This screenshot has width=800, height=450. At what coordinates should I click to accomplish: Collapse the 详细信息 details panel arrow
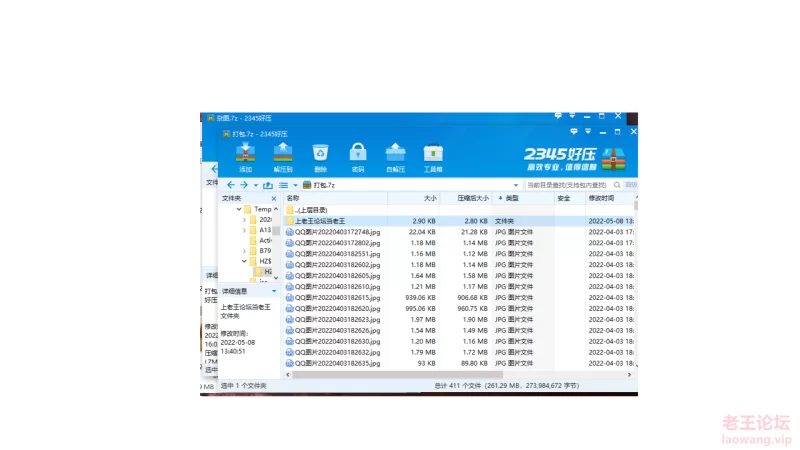click(274, 291)
